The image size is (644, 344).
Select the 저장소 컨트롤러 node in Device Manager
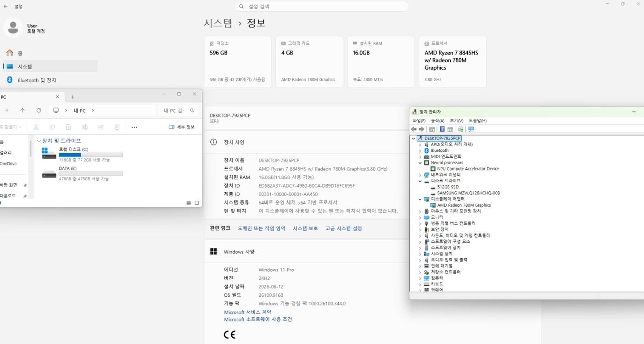pyautogui.click(x=445, y=272)
